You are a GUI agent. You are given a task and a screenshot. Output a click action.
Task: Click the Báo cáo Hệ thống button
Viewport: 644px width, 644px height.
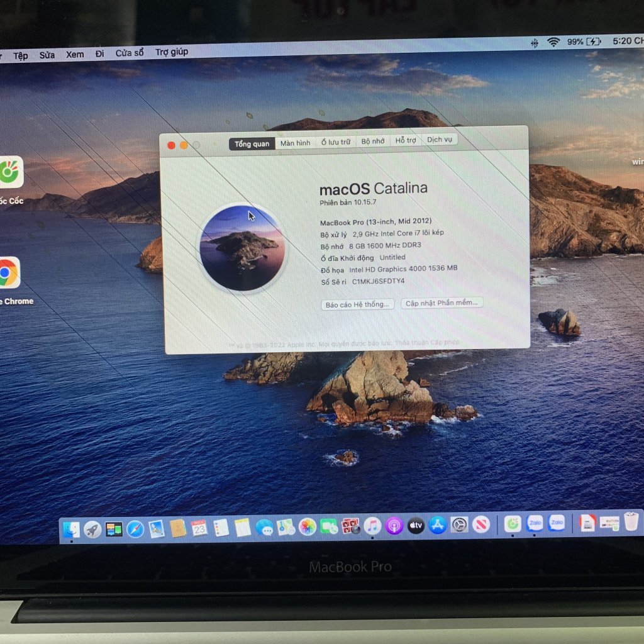point(357,304)
